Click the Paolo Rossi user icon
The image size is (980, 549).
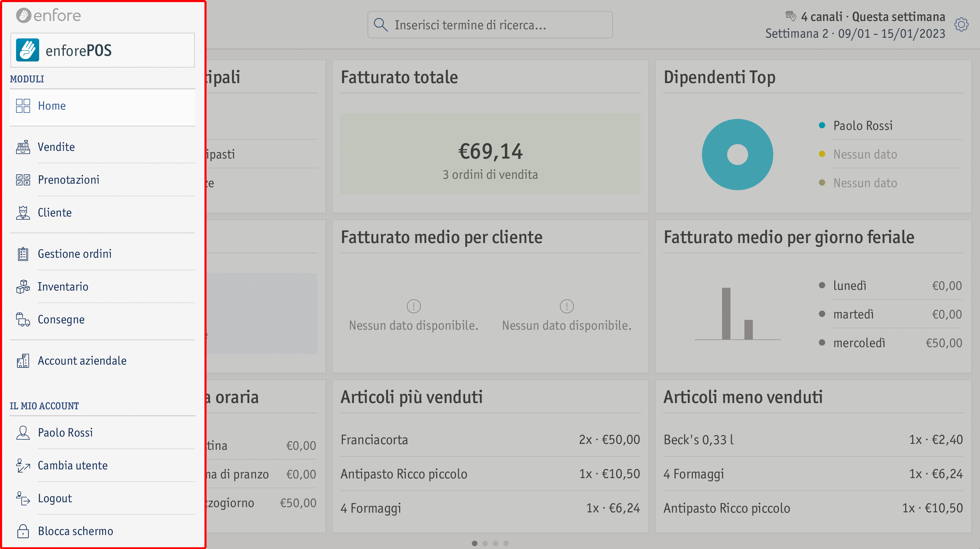point(23,433)
